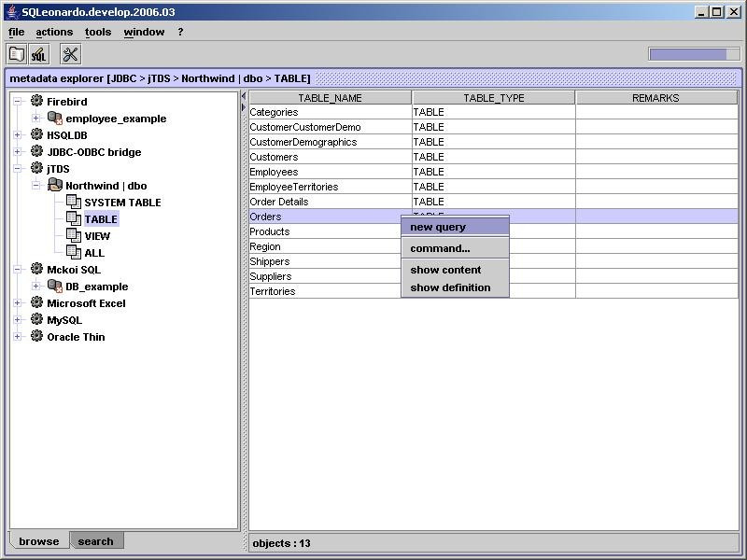Switch to the browse tab
Screen dimensions: 747x560
39,541
